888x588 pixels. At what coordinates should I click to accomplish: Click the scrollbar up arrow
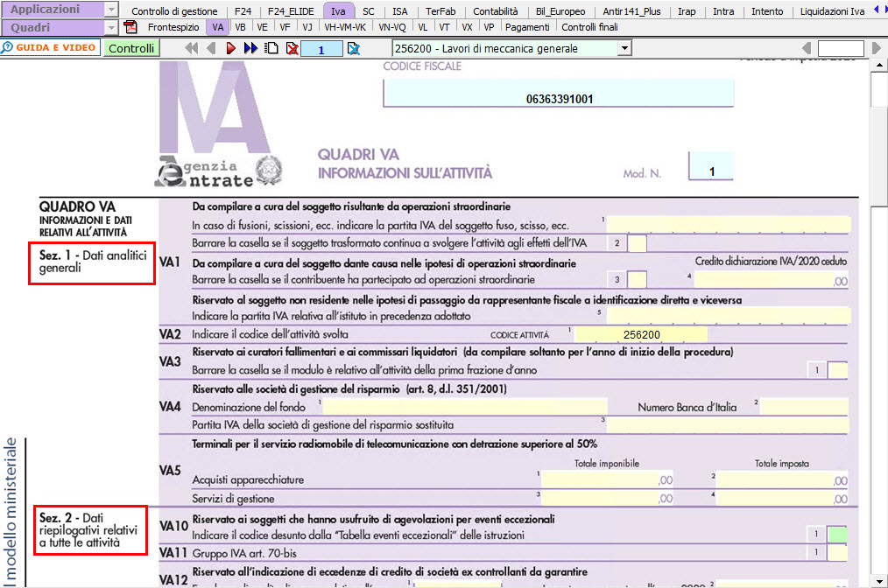pos(879,65)
